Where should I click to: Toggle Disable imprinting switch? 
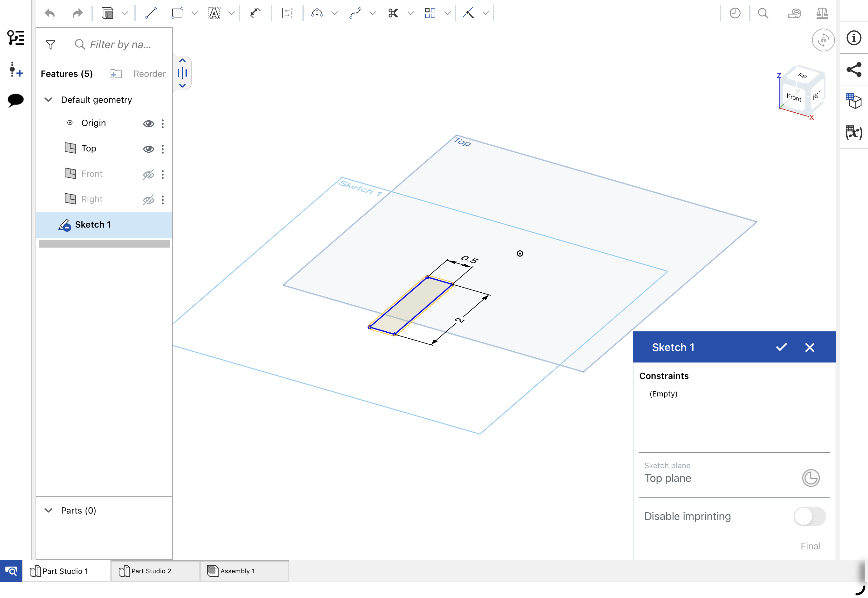(809, 516)
